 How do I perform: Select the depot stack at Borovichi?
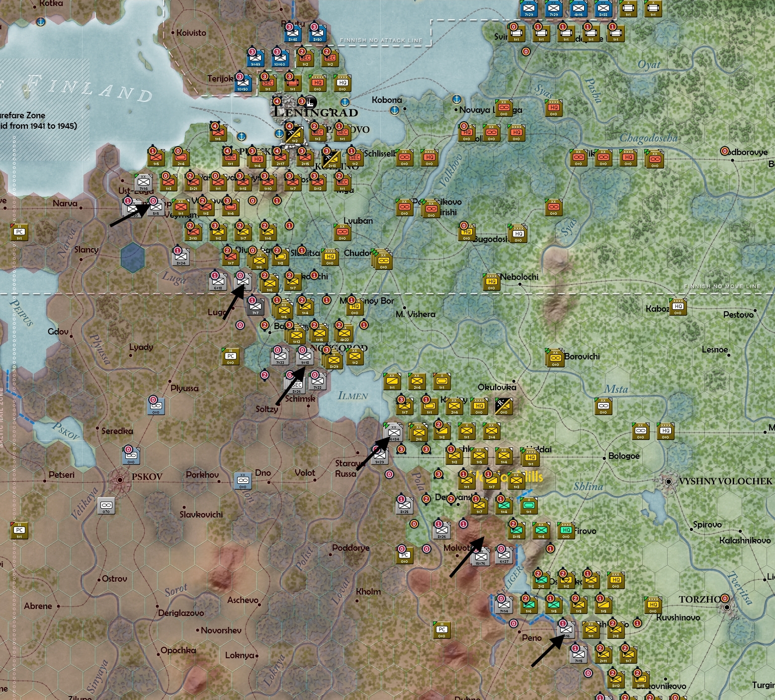click(555, 357)
